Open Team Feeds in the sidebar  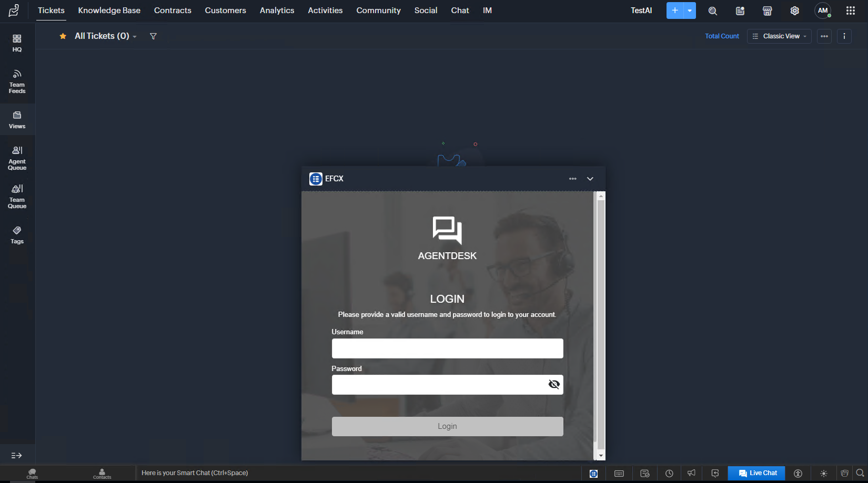17,81
